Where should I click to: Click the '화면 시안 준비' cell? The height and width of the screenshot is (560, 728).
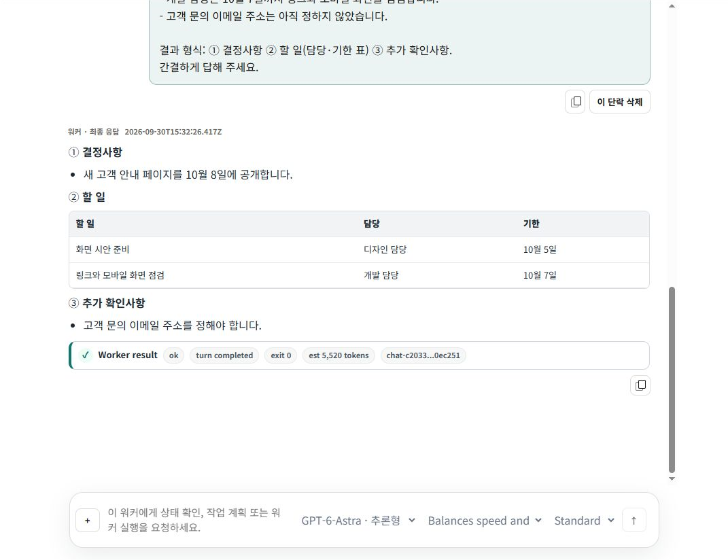click(x=102, y=249)
